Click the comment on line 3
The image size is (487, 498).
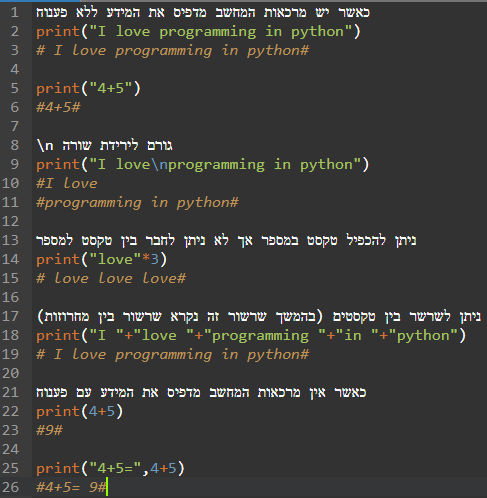(x=173, y=51)
